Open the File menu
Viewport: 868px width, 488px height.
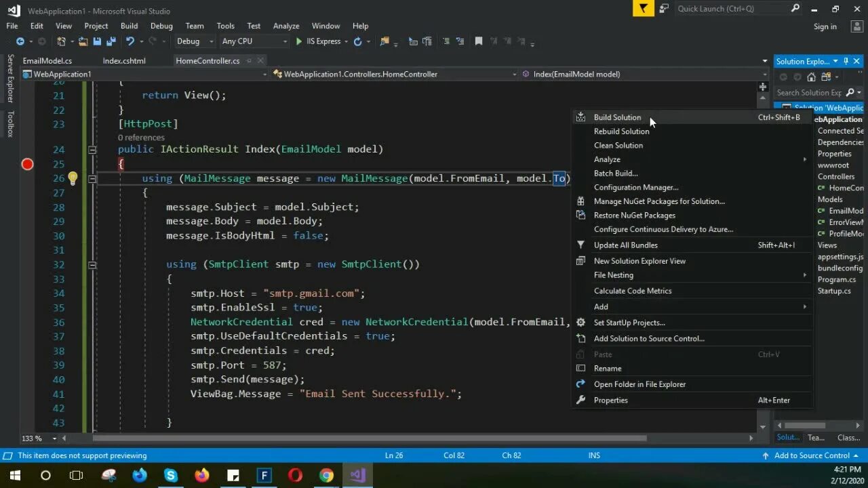click(x=12, y=26)
